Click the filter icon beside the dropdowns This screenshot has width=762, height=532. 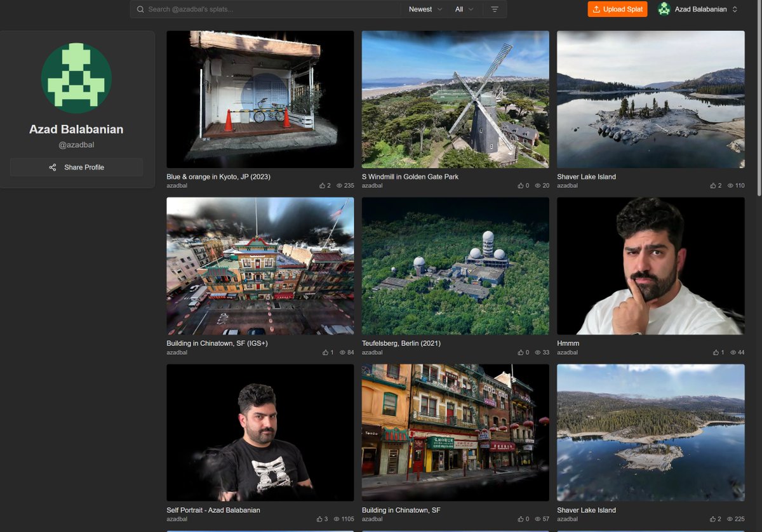495,9
